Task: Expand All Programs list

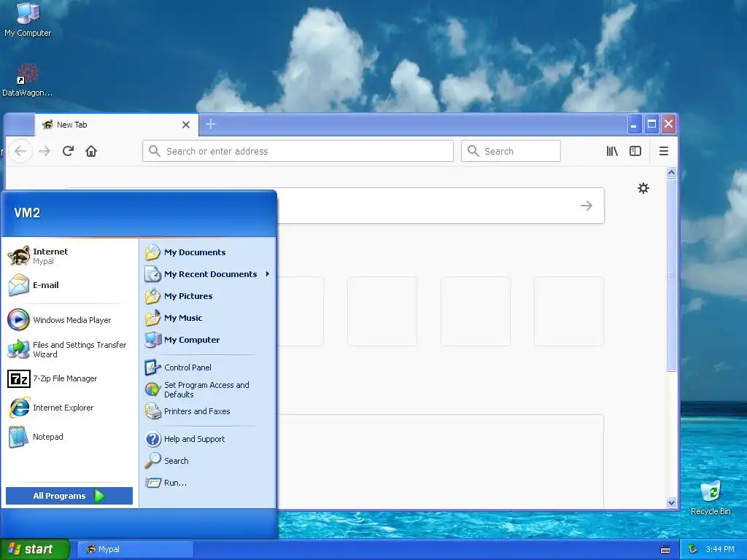Action: coord(69,496)
